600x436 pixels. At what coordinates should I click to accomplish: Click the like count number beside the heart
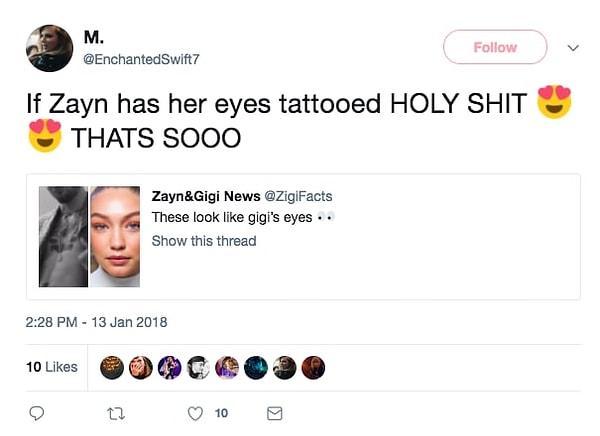point(222,413)
